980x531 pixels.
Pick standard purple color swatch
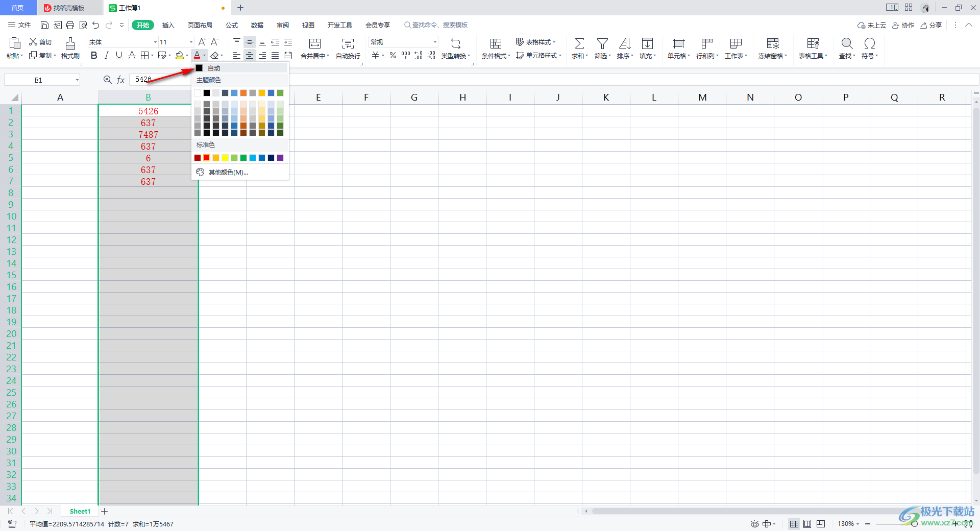tap(280, 158)
